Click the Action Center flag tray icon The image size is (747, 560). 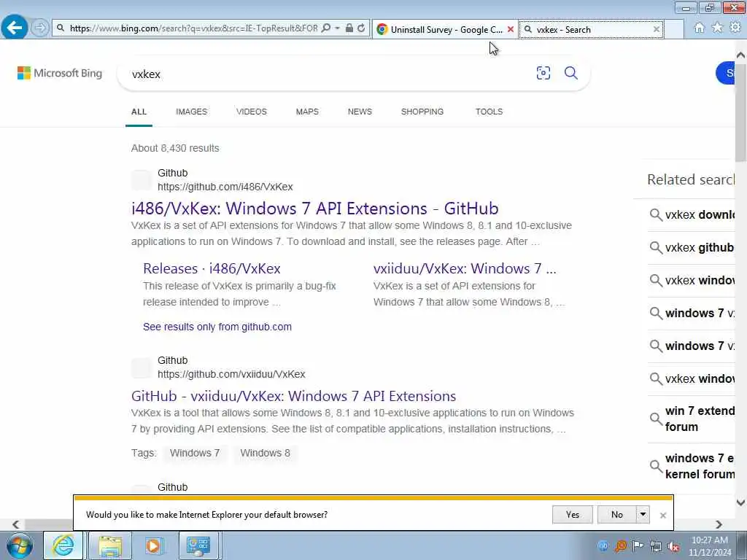tap(638, 546)
